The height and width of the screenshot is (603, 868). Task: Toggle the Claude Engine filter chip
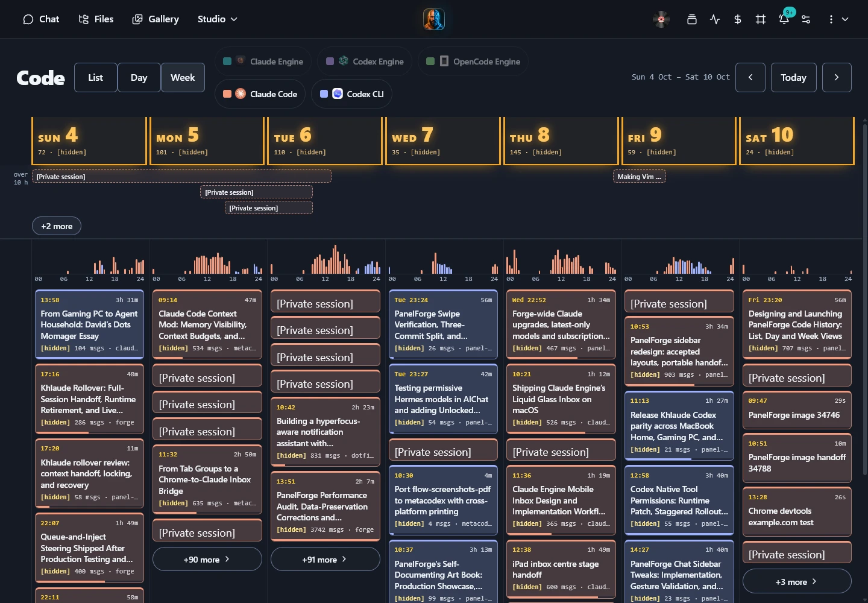263,61
